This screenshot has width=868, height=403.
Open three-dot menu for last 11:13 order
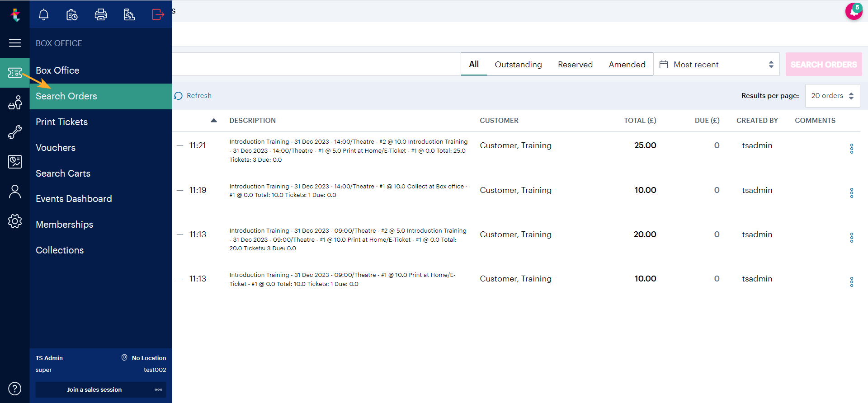click(852, 282)
